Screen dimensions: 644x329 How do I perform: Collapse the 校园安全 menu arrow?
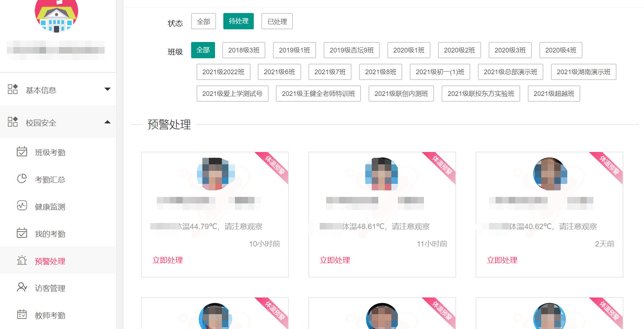click(x=107, y=122)
